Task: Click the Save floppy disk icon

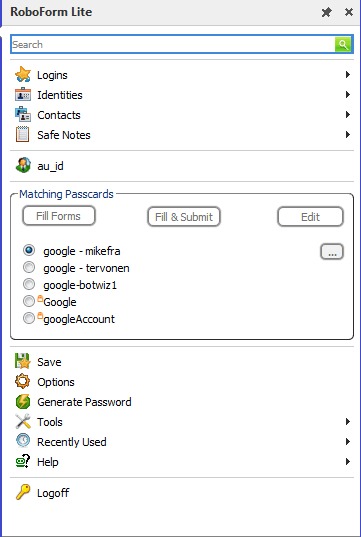Action: click(23, 361)
